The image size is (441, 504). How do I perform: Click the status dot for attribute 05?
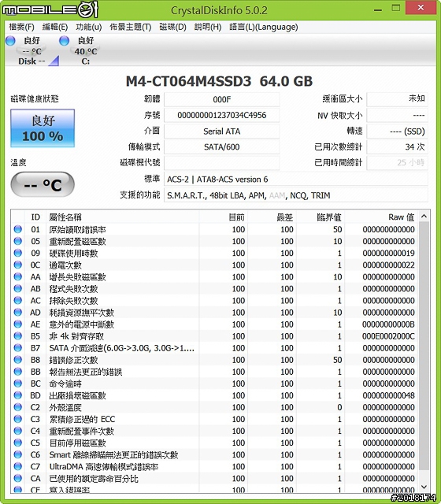18,241
